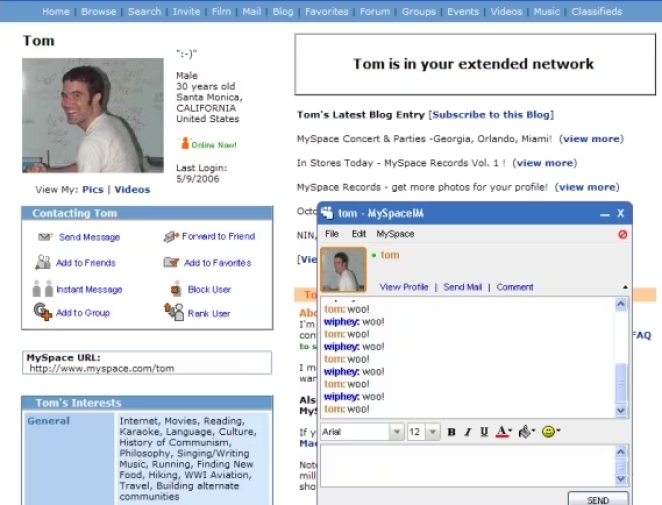662x505 pixels.
Task: Click tom's avatar thumbnail in chat
Action: (x=343, y=270)
